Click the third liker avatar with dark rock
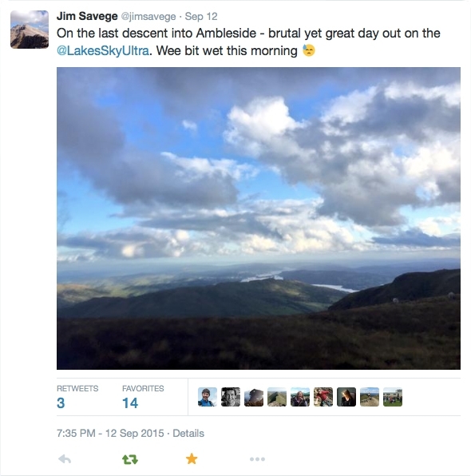 254,397
